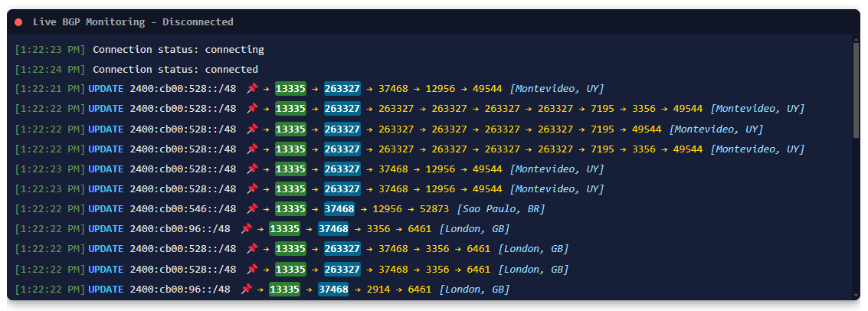The width and height of the screenshot is (868, 311).
Task: Click the 1:22:21 PM timestamp
Action: click(51, 89)
